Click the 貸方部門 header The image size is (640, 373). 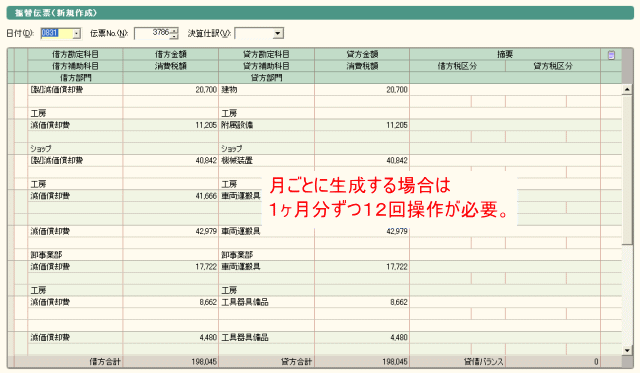(x=266, y=78)
